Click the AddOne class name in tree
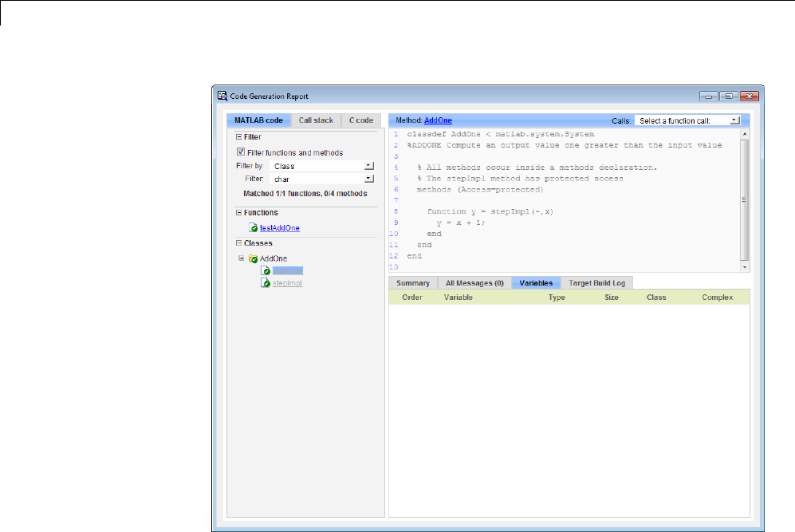The height and width of the screenshot is (532, 795). (274, 258)
